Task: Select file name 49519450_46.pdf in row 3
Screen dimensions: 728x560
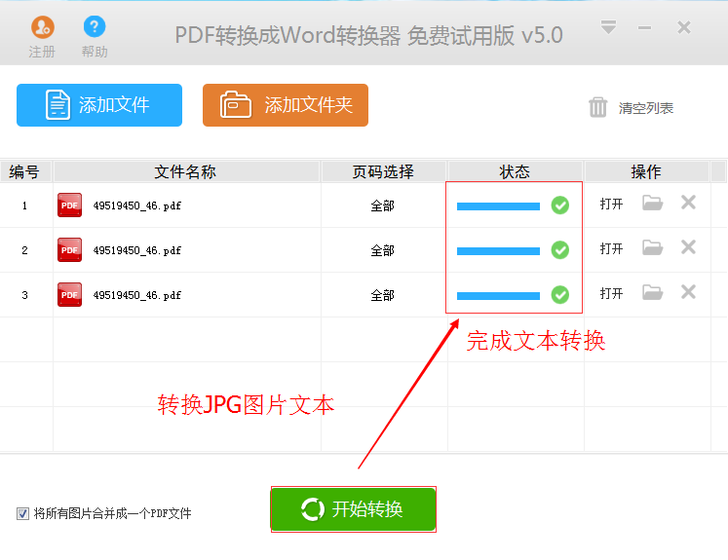Action: (x=137, y=295)
